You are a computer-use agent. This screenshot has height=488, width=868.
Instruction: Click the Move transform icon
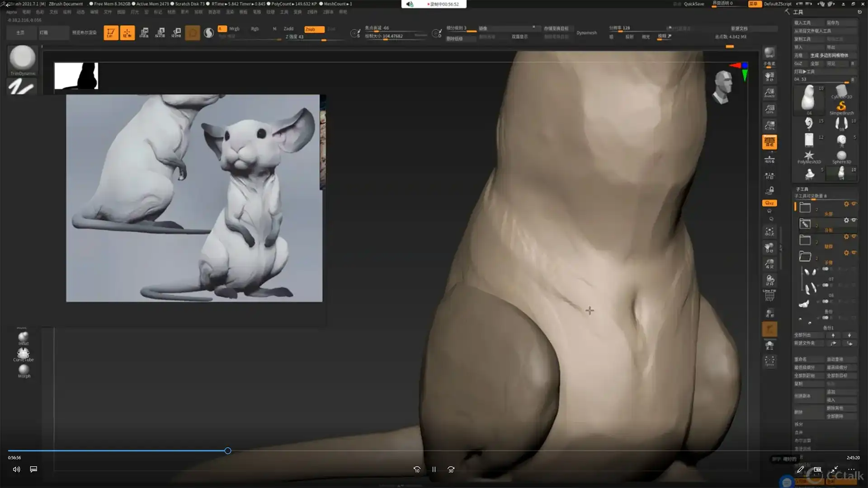click(144, 33)
